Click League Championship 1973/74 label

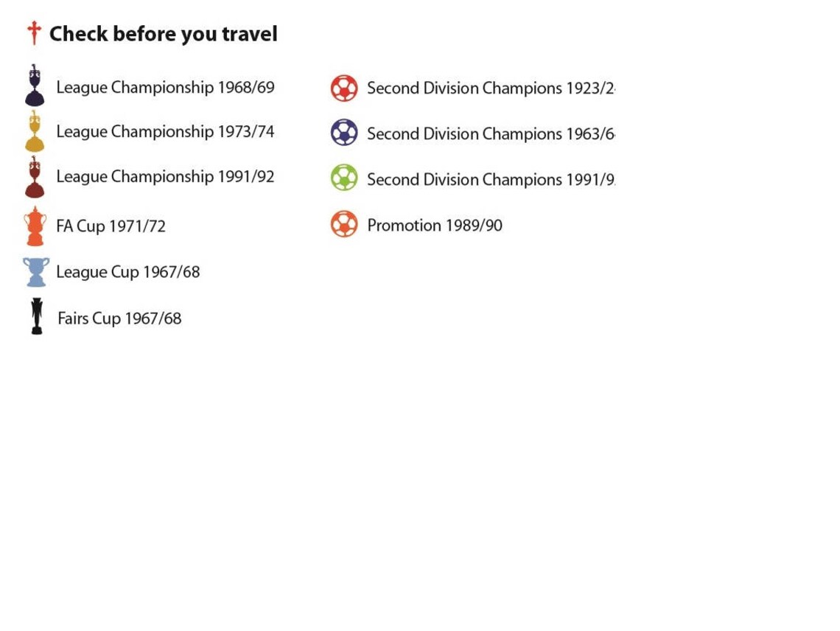pyautogui.click(x=165, y=131)
